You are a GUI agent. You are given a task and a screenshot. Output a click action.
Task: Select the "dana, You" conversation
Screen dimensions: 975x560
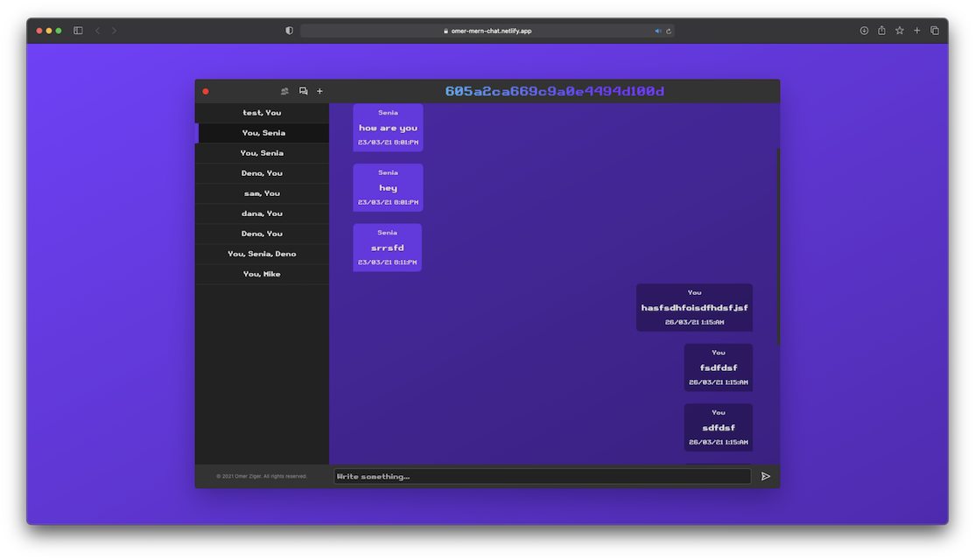pos(262,213)
